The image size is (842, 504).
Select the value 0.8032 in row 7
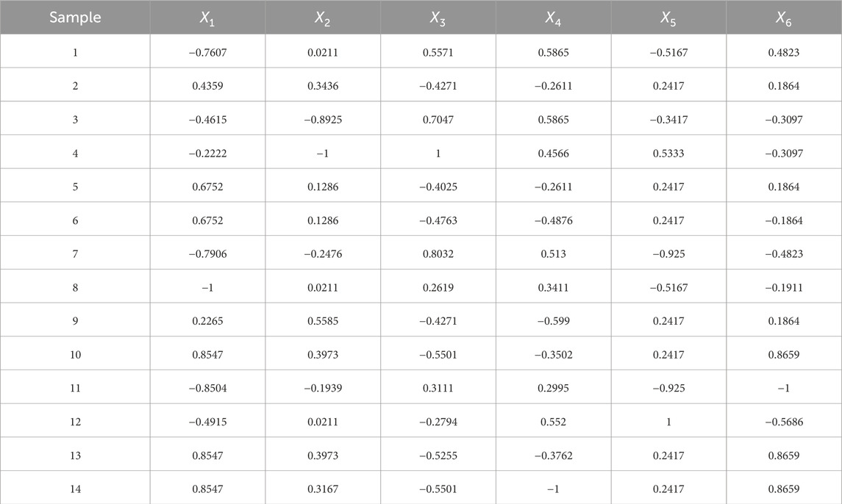(438, 254)
